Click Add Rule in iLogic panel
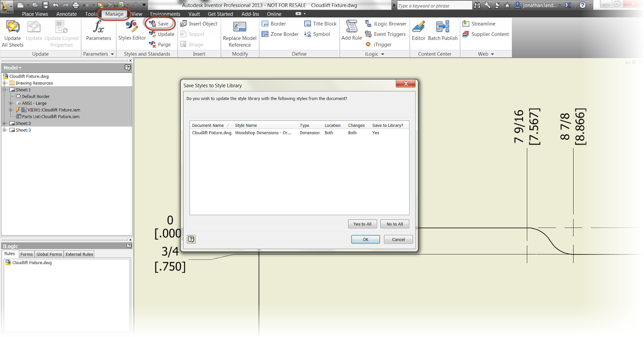The width and height of the screenshot is (644, 337). (351, 31)
